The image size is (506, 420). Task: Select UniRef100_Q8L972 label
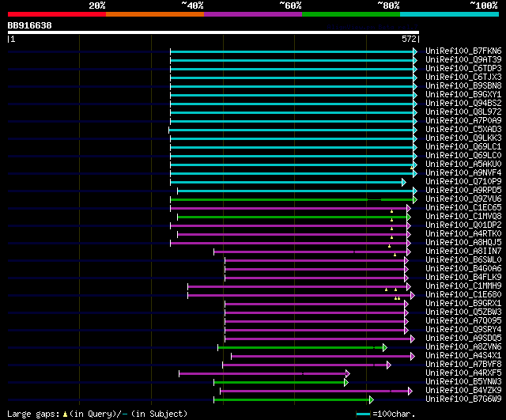463,112
